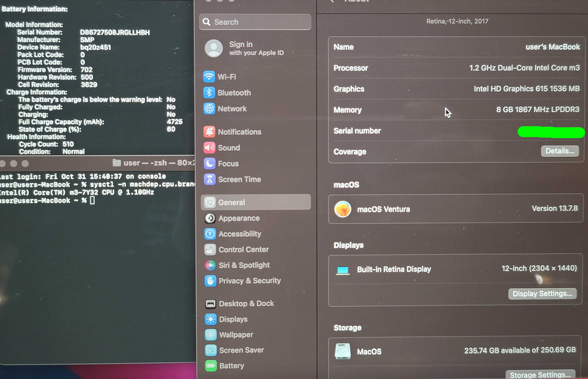This screenshot has height=379, width=588.
Task: Select the Network globe icon
Action: [209, 109]
